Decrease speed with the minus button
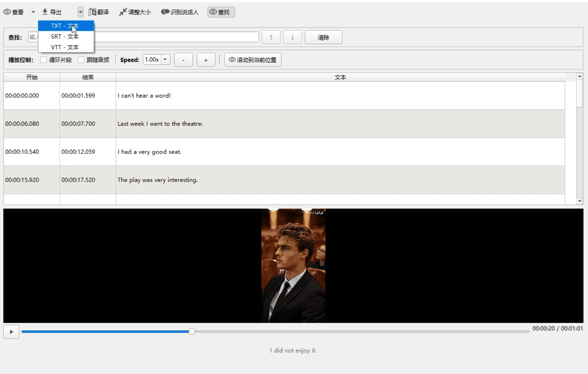The height and width of the screenshot is (374, 588). 183,60
